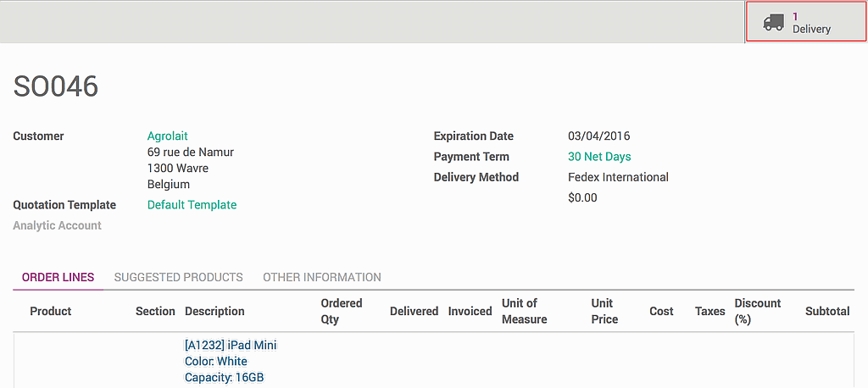Sort by Discount (%) column
Screen dimensions: 868x388
click(758, 311)
